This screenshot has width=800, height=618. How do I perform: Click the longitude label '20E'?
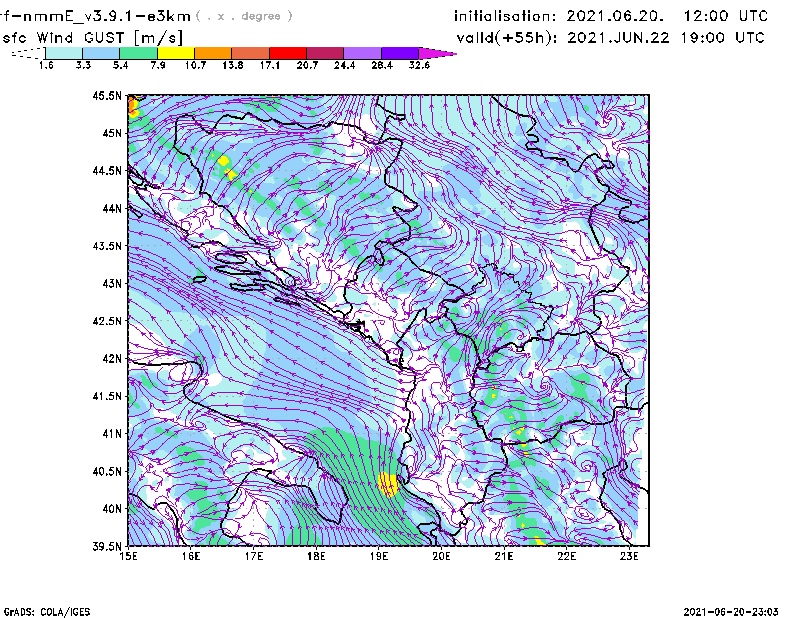coord(441,556)
